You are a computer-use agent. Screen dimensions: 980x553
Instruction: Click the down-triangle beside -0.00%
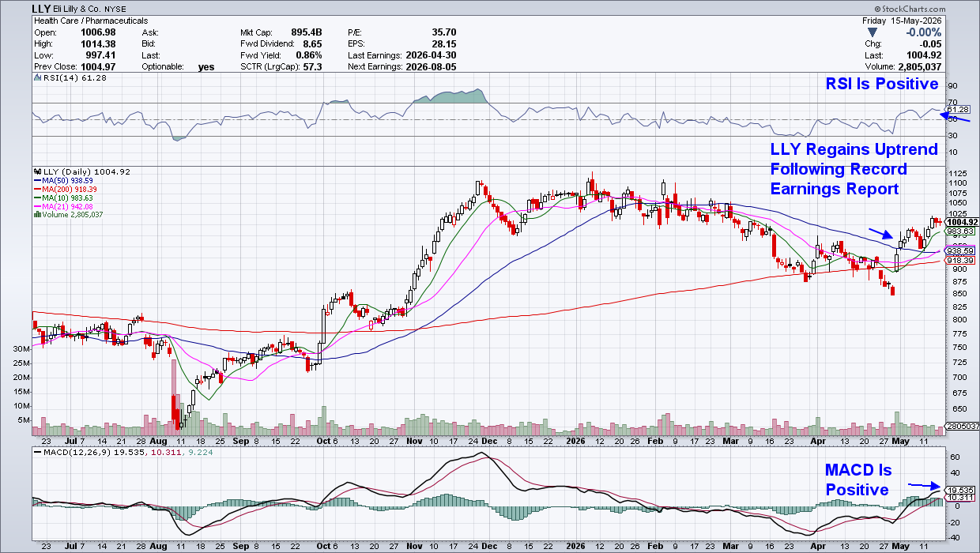(x=871, y=32)
